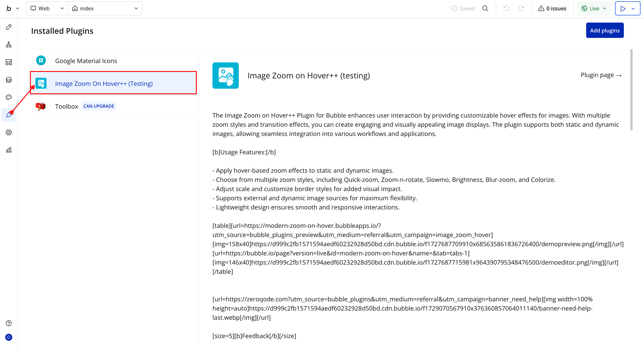
Task: Open the Plugin page link
Action: pos(600,75)
